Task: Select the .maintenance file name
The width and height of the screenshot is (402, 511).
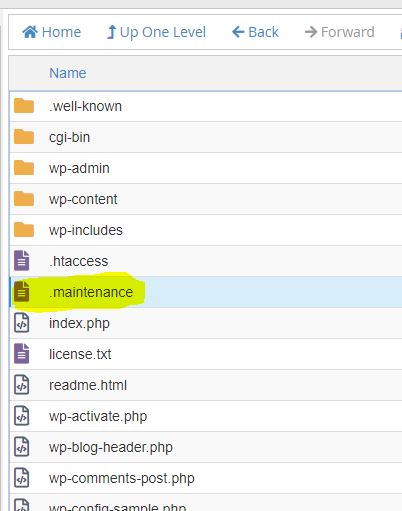Action: click(91, 292)
